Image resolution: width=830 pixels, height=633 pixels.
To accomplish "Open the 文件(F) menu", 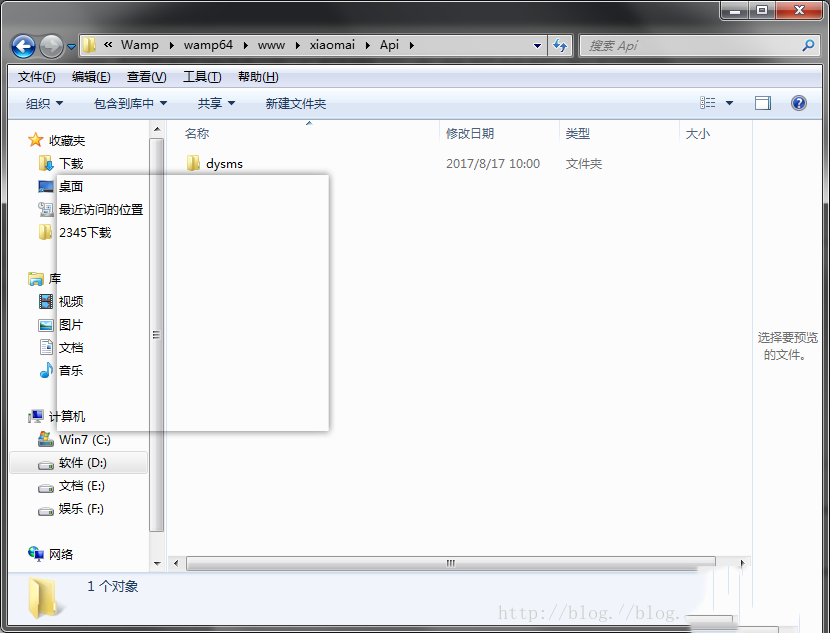I will 36,77.
